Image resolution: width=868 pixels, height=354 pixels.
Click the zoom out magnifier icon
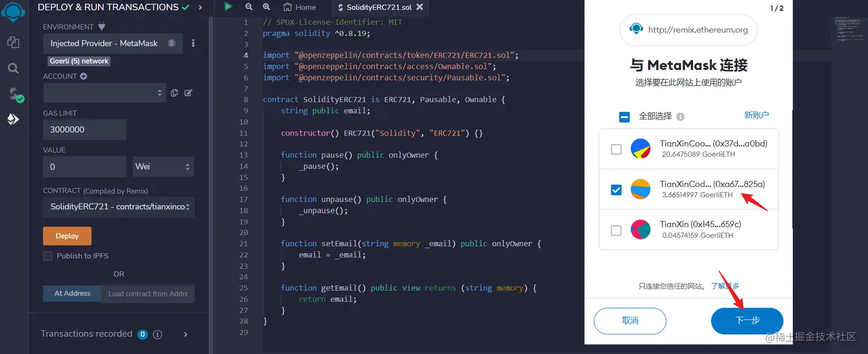click(249, 7)
